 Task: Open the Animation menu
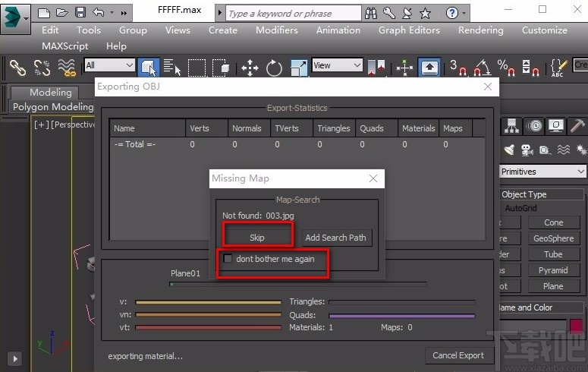pos(338,30)
